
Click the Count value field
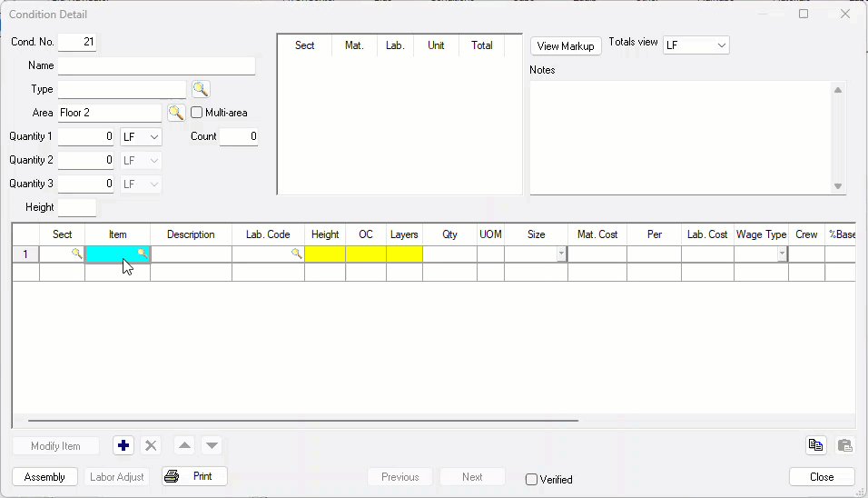(x=239, y=136)
